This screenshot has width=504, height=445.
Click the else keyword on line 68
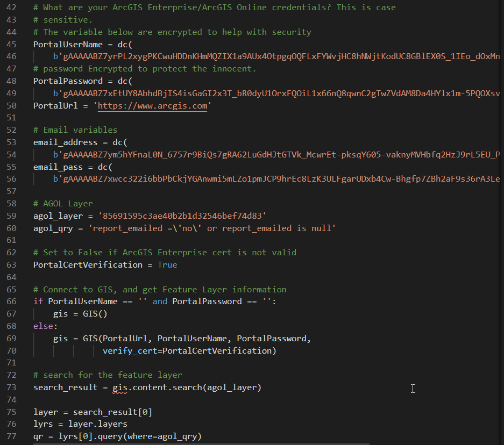click(x=43, y=326)
